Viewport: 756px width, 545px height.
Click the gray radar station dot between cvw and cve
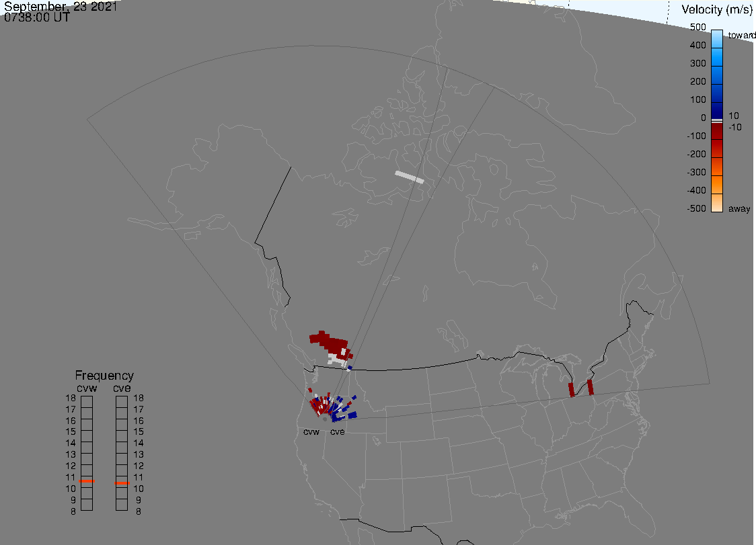(x=325, y=419)
